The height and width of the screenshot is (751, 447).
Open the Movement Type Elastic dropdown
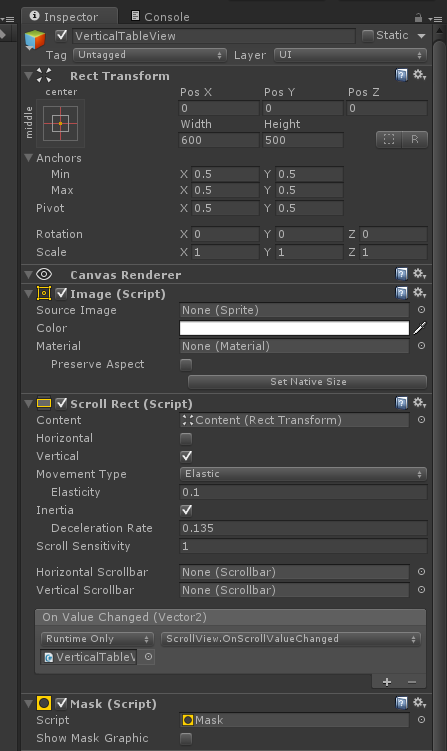[303, 474]
